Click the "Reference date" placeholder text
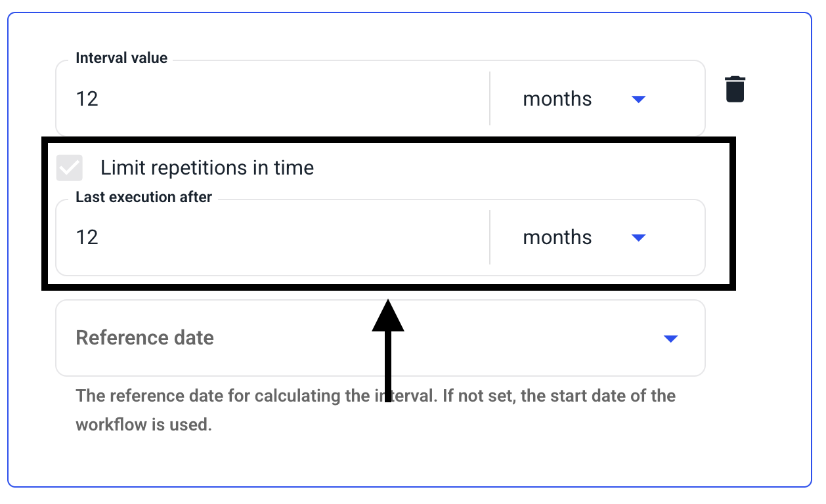 [x=145, y=338]
